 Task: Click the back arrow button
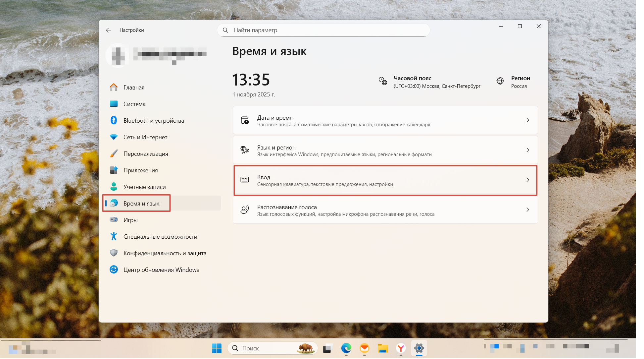pyautogui.click(x=109, y=30)
